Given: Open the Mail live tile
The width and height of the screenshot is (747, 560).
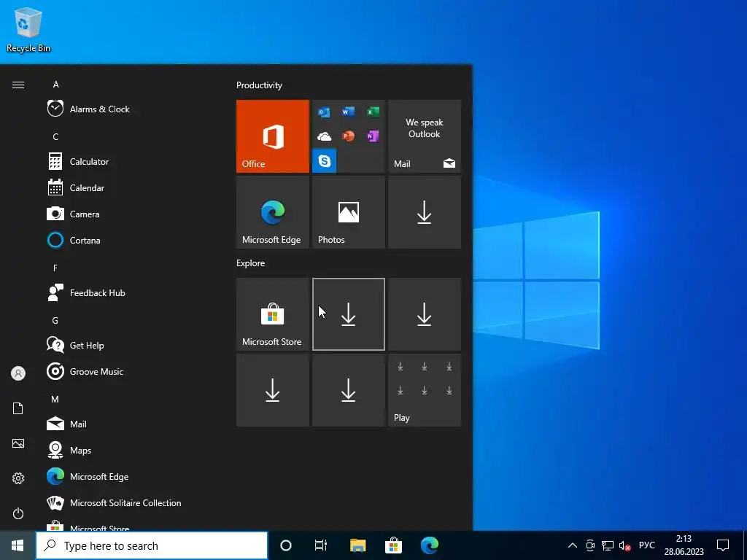Looking at the screenshot, I should point(425,136).
